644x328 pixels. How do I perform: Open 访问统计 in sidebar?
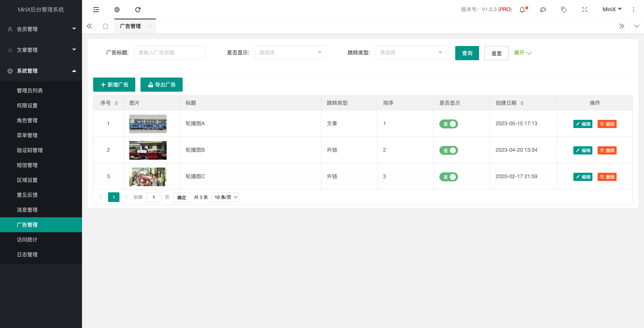click(27, 239)
